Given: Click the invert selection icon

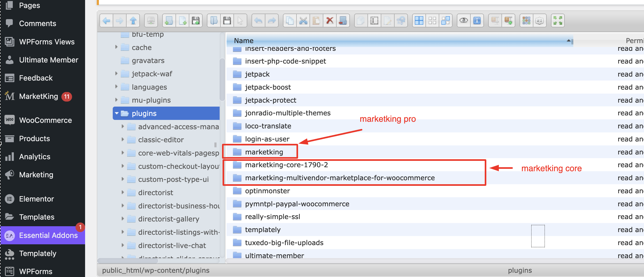Looking at the screenshot, I should [x=446, y=20].
